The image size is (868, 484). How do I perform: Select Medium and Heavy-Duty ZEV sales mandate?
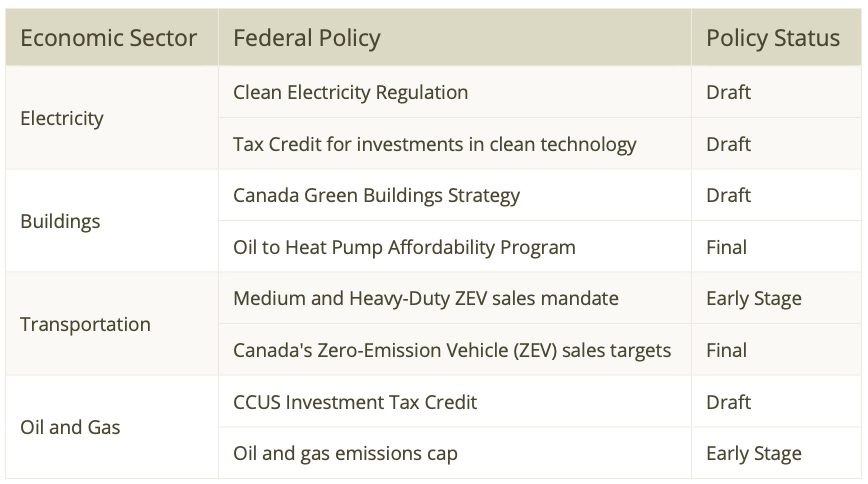click(x=426, y=298)
